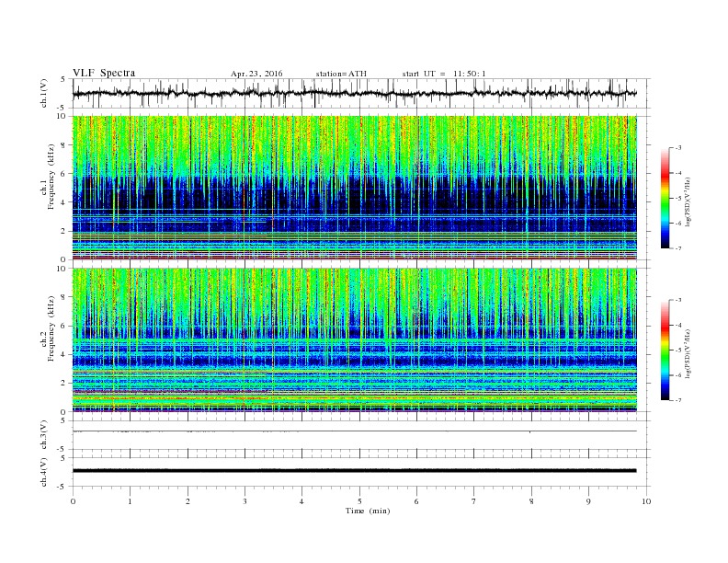The height and width of the screenshot is (563, 728).
Task: Click the "Time (min)" x-axis label
Action: point(368,511)
